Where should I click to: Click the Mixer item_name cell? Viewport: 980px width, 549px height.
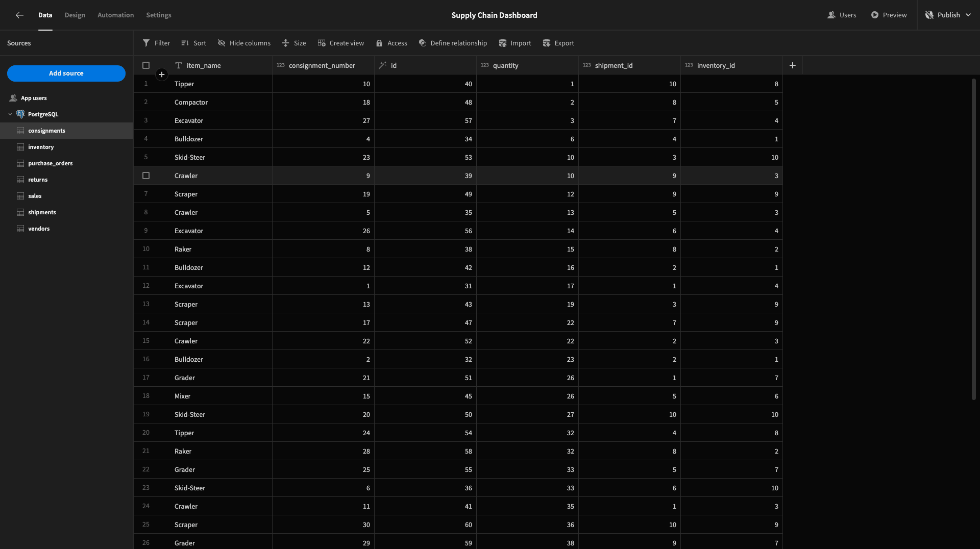pyautogui.click(x=221, y=396)
